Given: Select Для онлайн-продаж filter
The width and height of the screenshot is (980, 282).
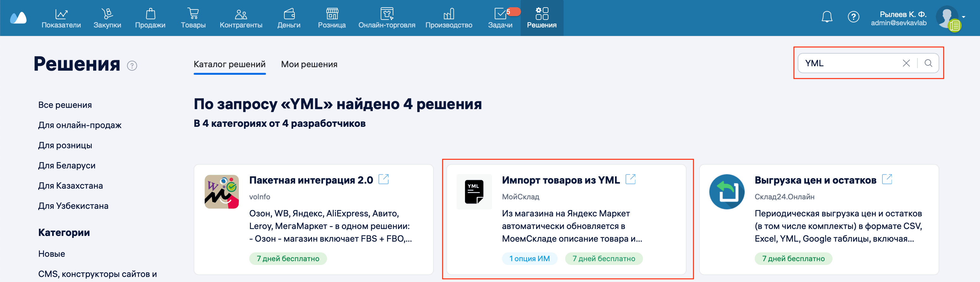Looking at the screenshot, I should click(x=80, y=125).
